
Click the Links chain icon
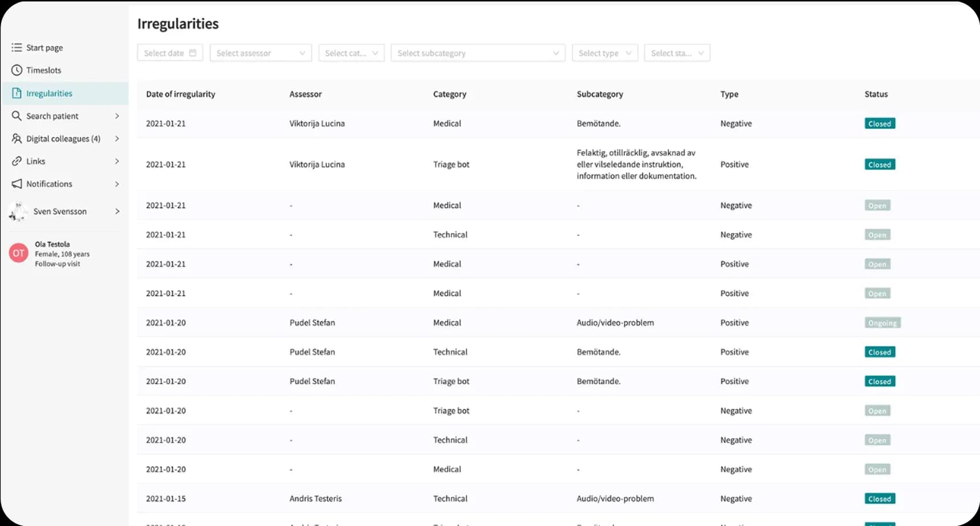point(17,161)
